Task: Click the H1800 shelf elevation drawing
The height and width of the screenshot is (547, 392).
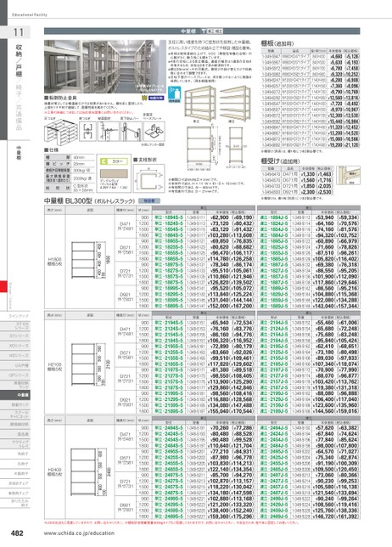Action: (91, 260)
